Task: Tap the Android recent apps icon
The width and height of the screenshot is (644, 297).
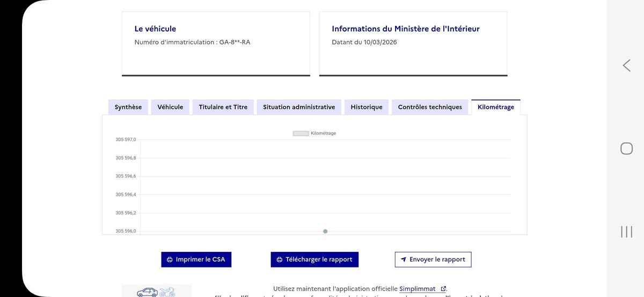Action: pyautogui.click(x=626, y=232)
